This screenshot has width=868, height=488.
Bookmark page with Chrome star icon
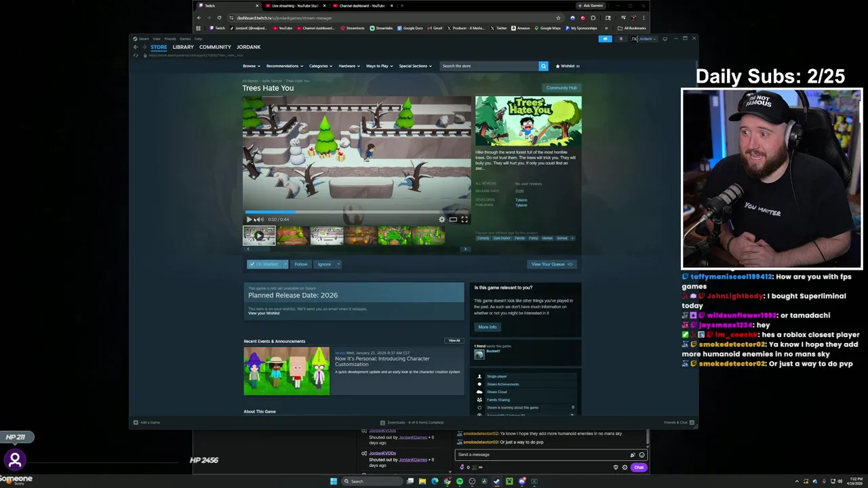(558, 18)
